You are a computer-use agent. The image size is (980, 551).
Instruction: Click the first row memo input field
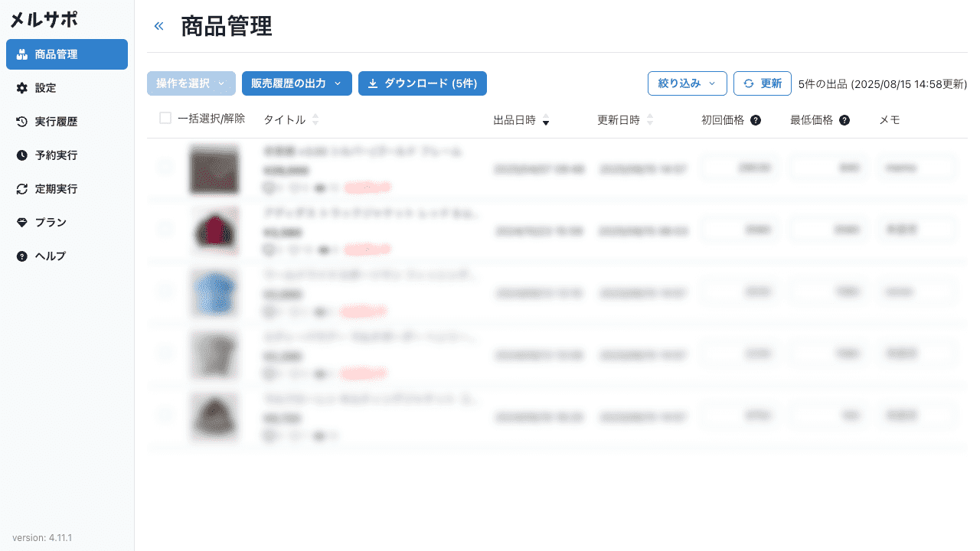(x=916, y=168)
